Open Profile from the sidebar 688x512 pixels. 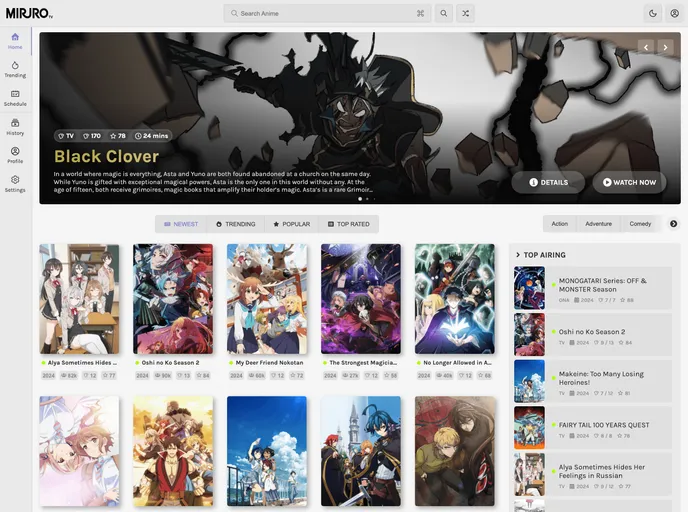click(15, 155)
